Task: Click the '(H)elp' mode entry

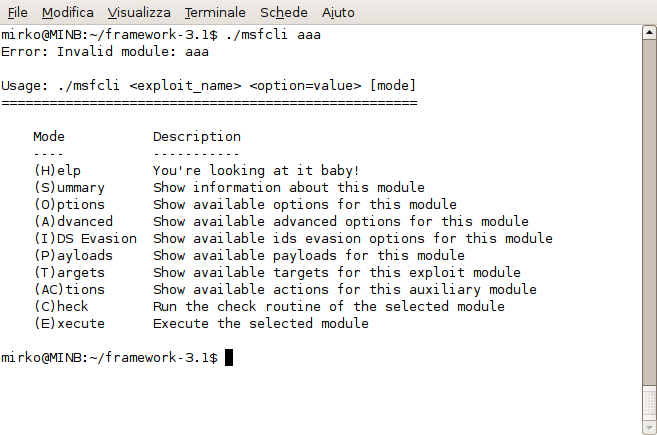Action: (x=57, y=171)
